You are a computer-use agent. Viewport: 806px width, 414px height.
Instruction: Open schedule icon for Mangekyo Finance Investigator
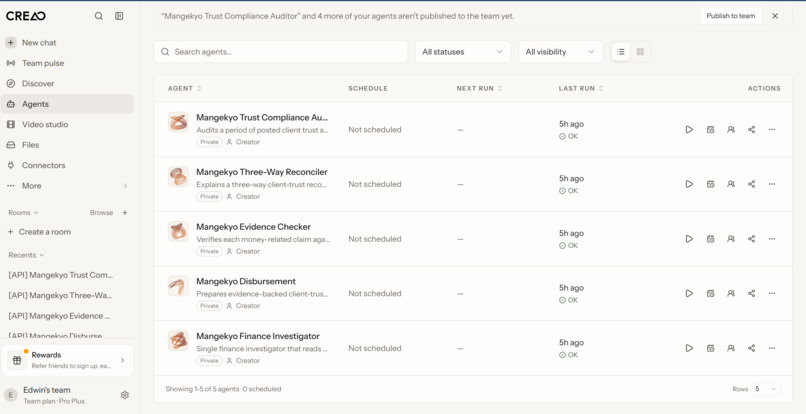[x=710, y=348]
